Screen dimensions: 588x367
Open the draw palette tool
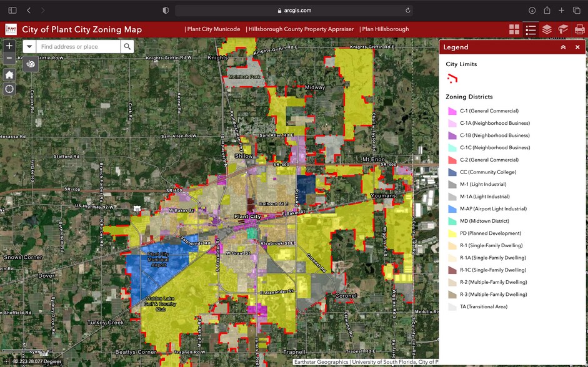pyautogui.click(x=31, y=64)
